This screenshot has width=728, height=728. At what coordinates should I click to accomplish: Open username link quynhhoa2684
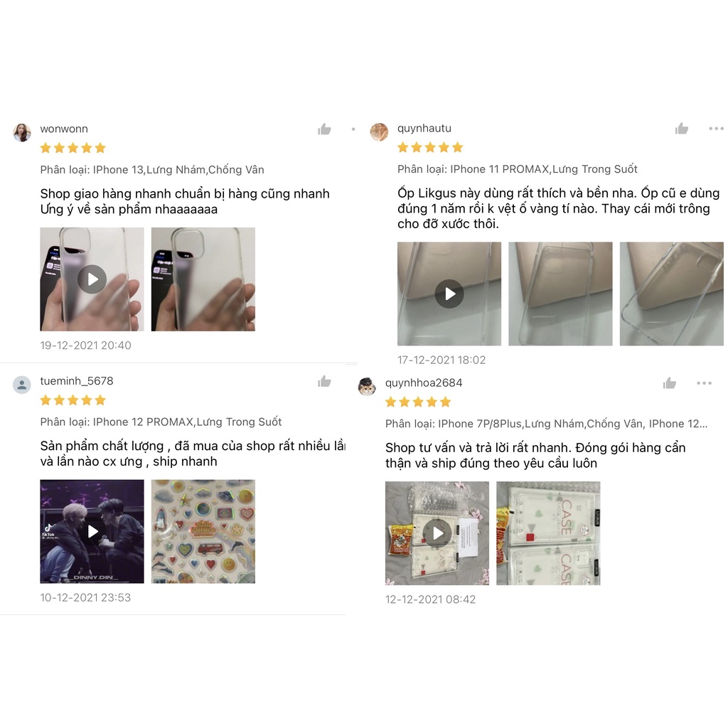click(x=424, y=382)
